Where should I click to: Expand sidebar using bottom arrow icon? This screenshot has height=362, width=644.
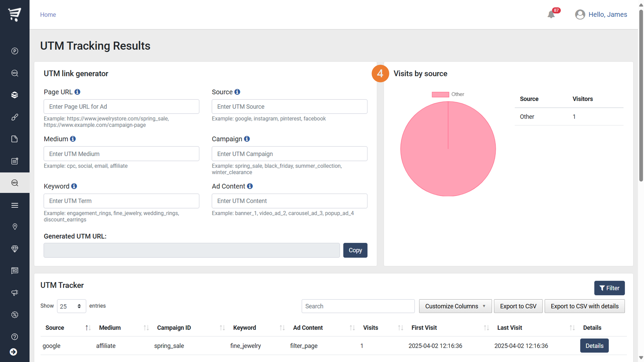click(14, 352)
